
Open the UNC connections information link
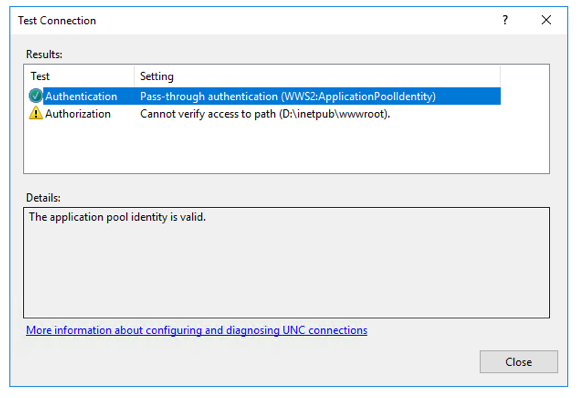pyautogui.click(x=197, y=330)
